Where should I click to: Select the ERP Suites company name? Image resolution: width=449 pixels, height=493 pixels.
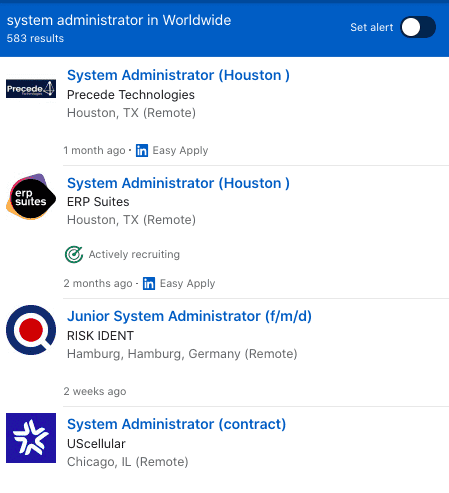click(98, 202)
